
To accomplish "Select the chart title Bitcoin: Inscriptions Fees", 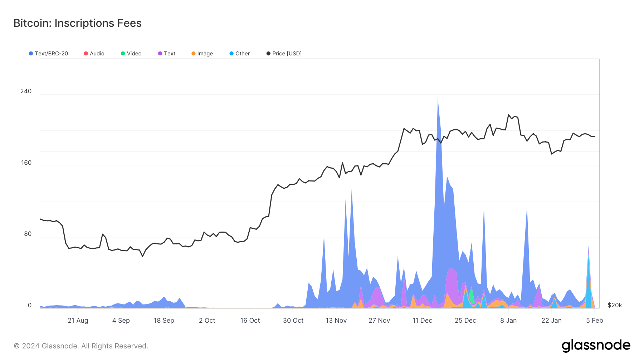I will (77, 23).
